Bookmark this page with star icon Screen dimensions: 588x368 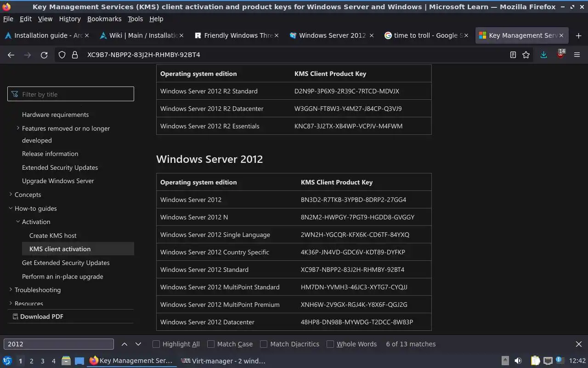coord(526,55)
